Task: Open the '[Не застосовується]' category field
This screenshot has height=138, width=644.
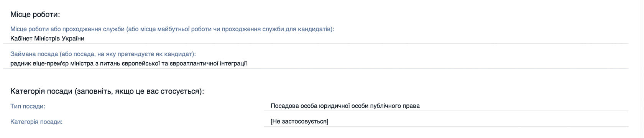Action: [x=299, y=122]
